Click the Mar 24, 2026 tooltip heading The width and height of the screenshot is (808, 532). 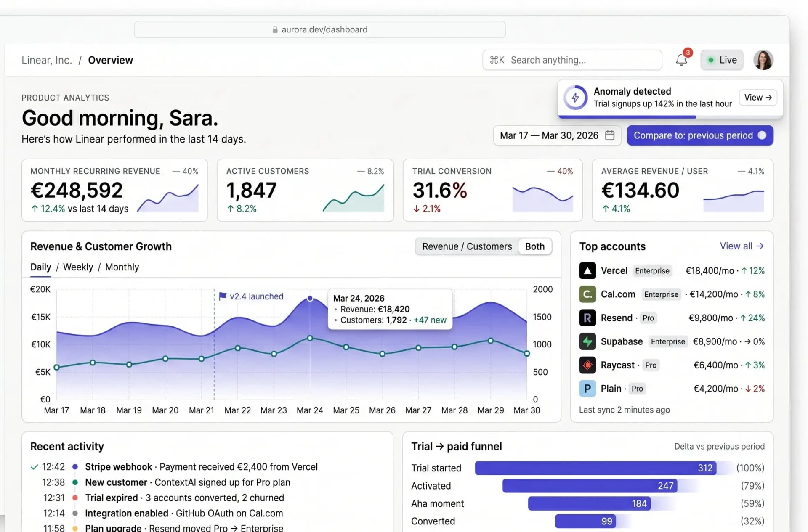(x=359, y=298)
